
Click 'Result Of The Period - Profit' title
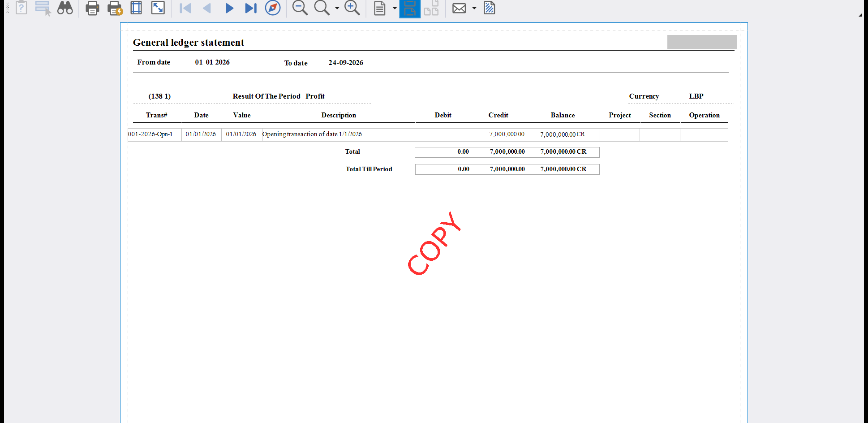pos(279,96)
